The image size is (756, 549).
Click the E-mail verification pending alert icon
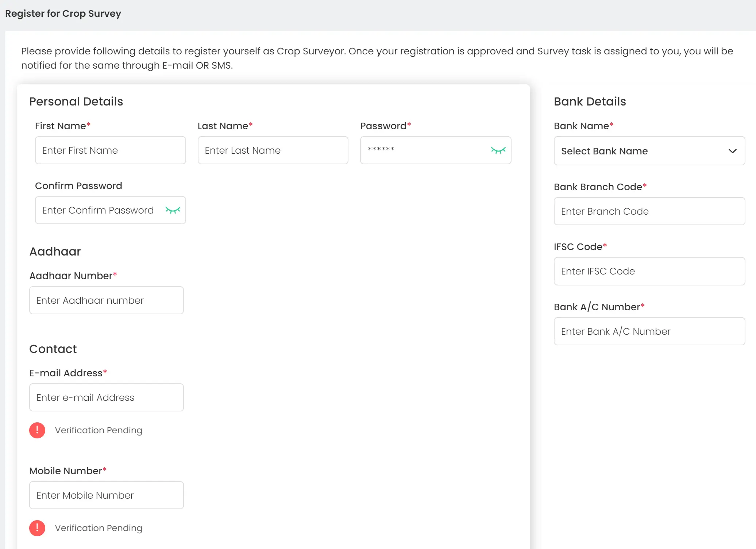(x=37, y=430)
